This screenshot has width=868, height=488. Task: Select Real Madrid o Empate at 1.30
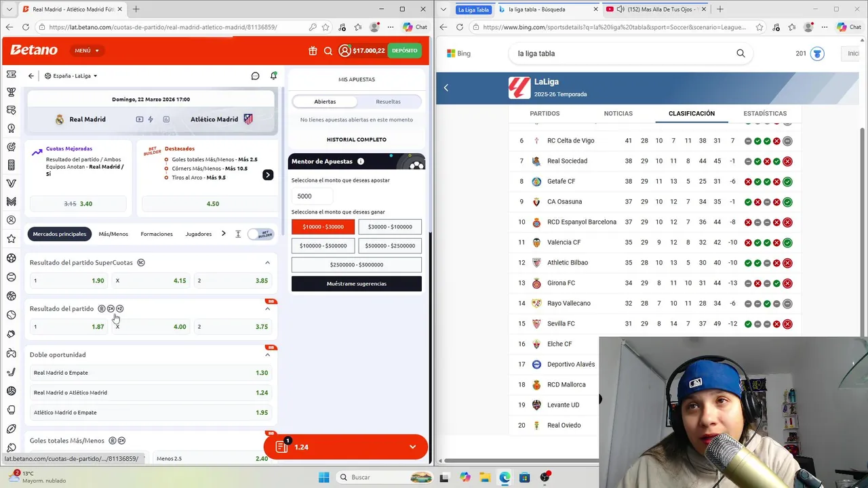[151, 373]
